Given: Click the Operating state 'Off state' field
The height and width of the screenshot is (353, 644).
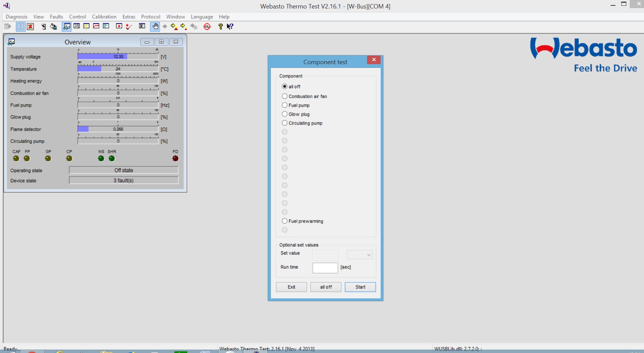Looking at the screenshot, I should (x=124, y=170).
